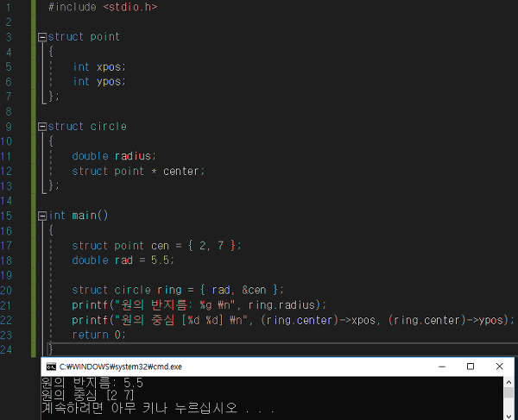The image size is (518, 420).
Task: Click the 'double rad = 5.5;' line
Action: pos(123,260)
